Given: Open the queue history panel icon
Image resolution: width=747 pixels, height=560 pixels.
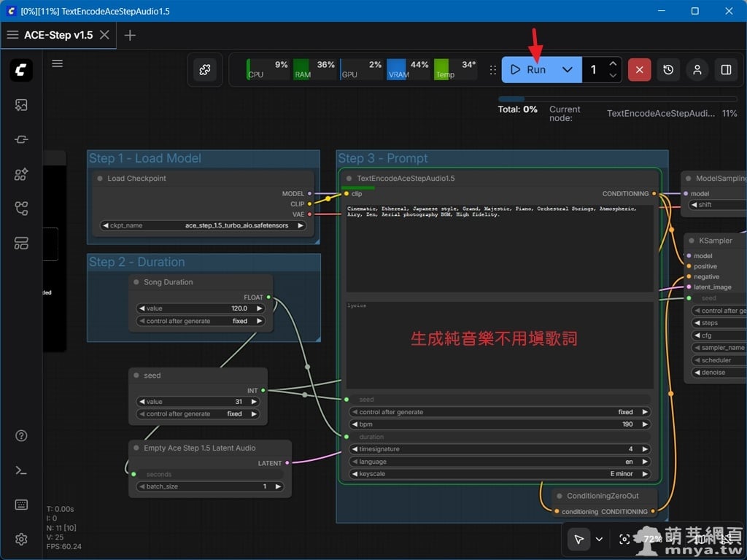Looking at the screenshot, I should pyautogui.click(x=668, y=70).
